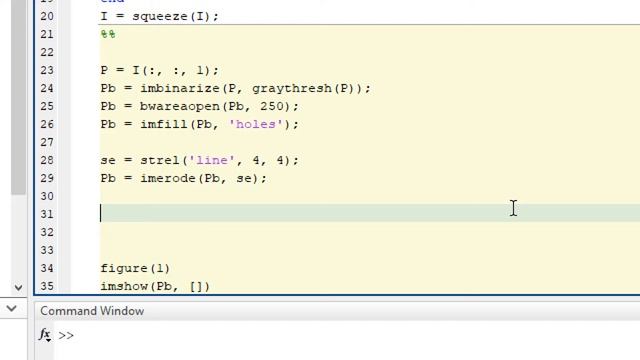The width and height of the screenshot is (640, 360).
Task: Click the code 'I = squeeze(I);'
Action: coord(160,16)
